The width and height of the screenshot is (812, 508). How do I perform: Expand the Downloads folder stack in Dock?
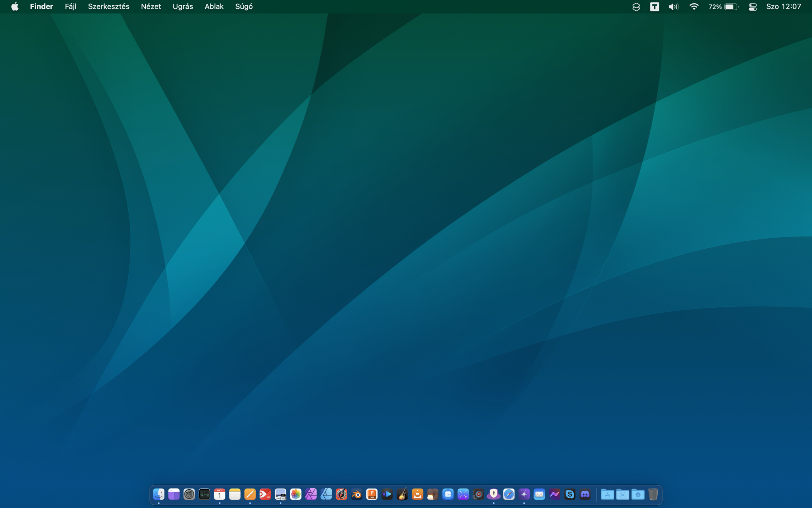tap(638, 494)
